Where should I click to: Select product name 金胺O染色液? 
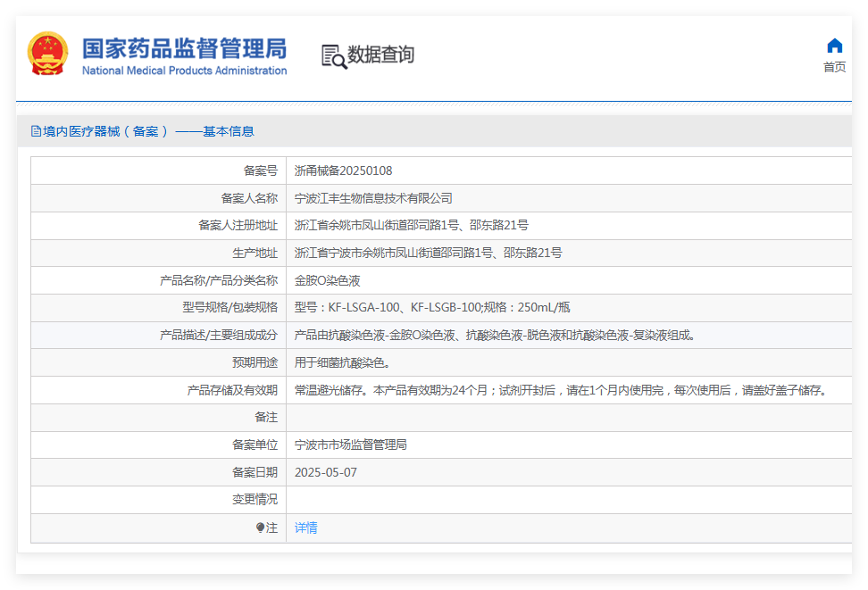(x=327, y=280)
